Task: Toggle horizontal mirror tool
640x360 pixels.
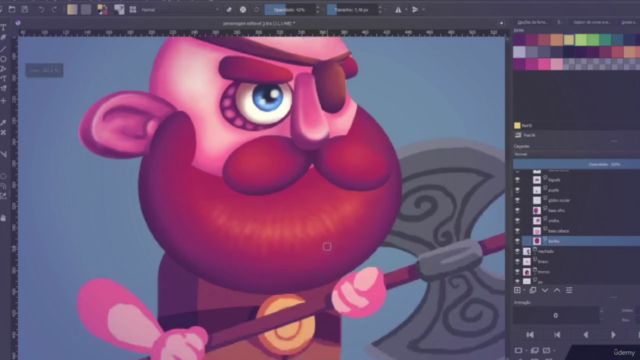Action: click(398, 9)
